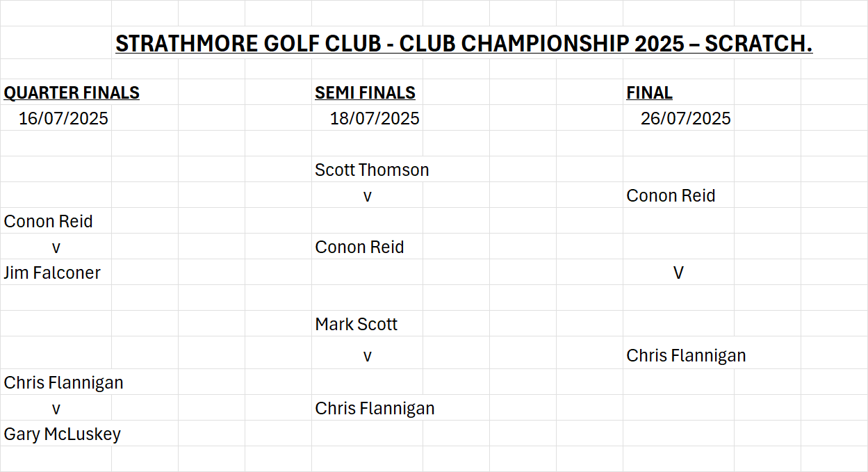Select the Scott Thomson cell
The image size is (868, 472).
pos(372,170)
